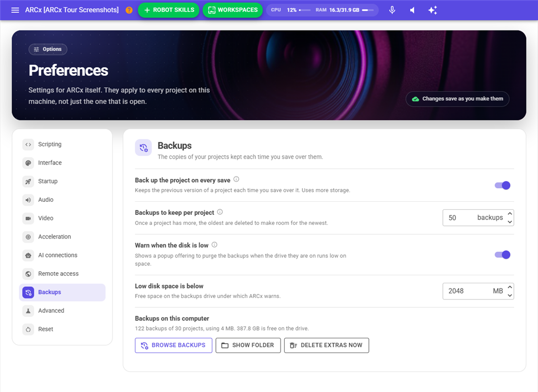Click the Advanced flask icon
Viewport: 538px width, 392px height.
pyautogui.click(x=28, y=311)
